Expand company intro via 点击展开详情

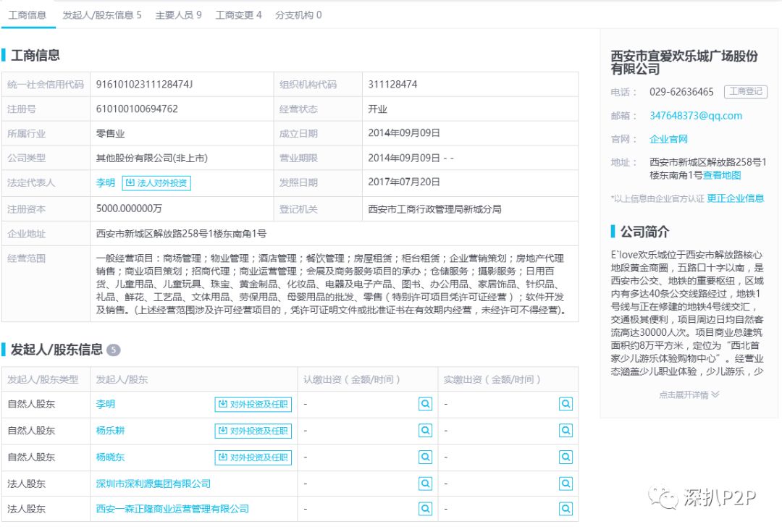click(689, 395)
